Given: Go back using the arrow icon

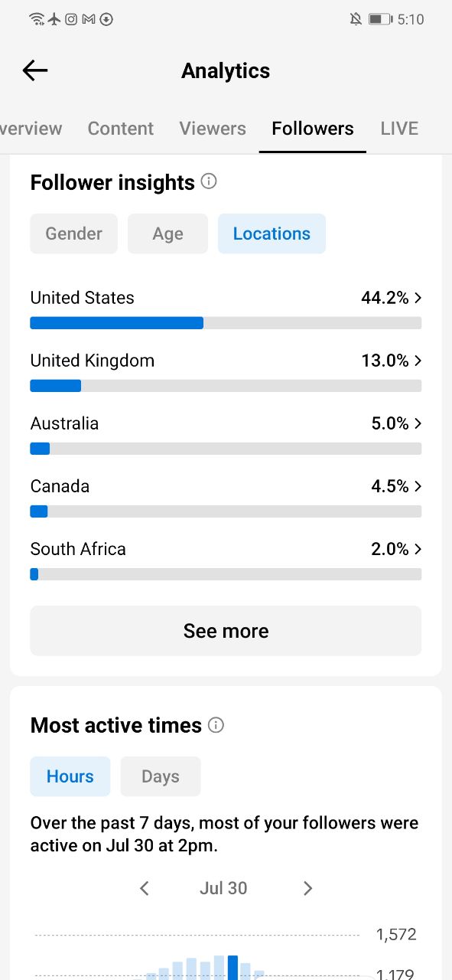Looking at the screenshot, I should click(35, 70).
